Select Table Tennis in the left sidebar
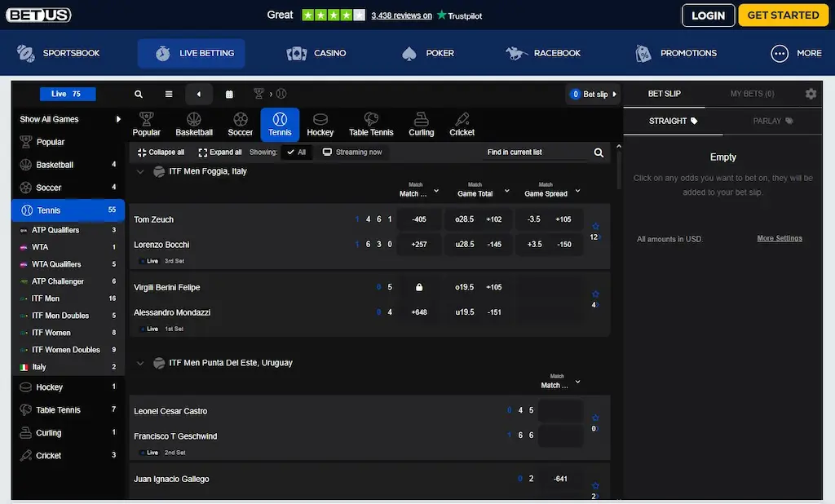Viewport: 835px width, 504px height. point(68,410)
